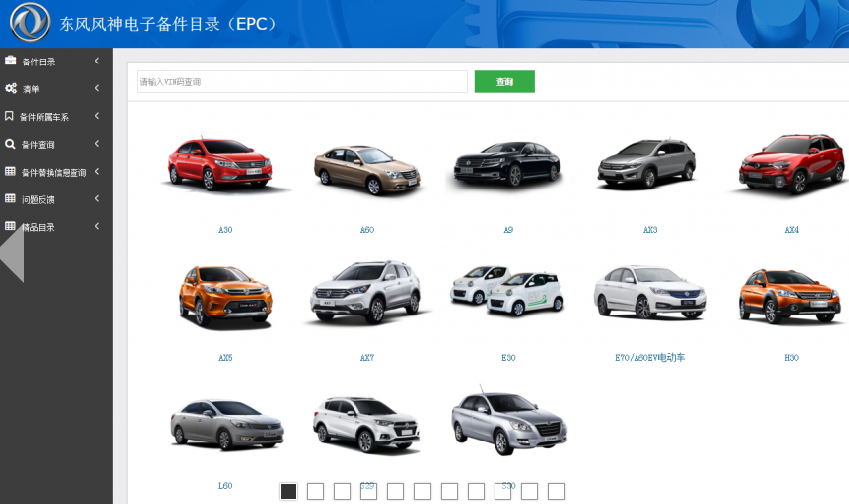Select the gray L60 sedan image
This screenshot has height=504, width=849.
[x=226, y=425]
